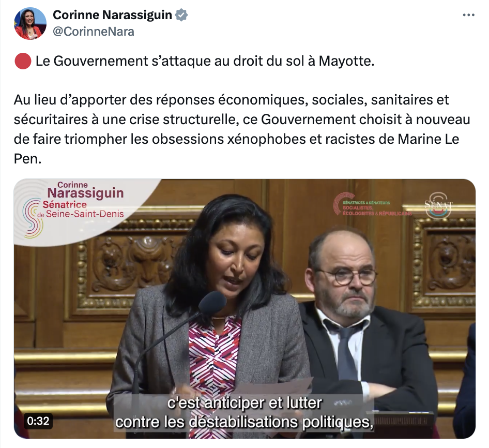Open Corinne Narassiguin's profile avatar
The image size is (489, 448).
(30, 23)
